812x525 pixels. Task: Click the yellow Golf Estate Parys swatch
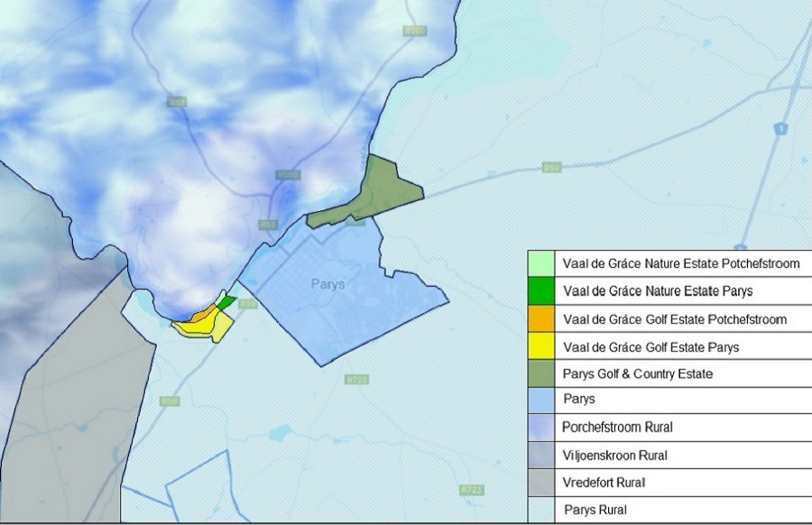(540, 346)
